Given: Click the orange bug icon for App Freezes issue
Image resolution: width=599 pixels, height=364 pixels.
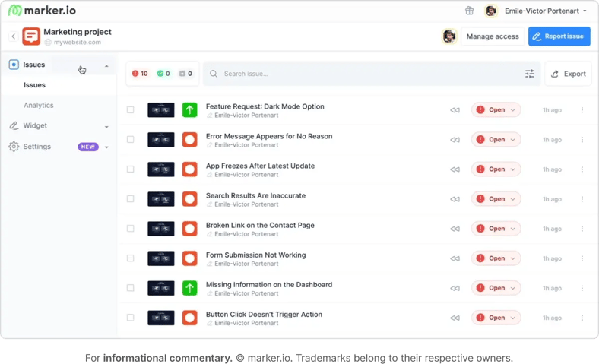Looking at the screenshot, I should (x=189, y=169).
